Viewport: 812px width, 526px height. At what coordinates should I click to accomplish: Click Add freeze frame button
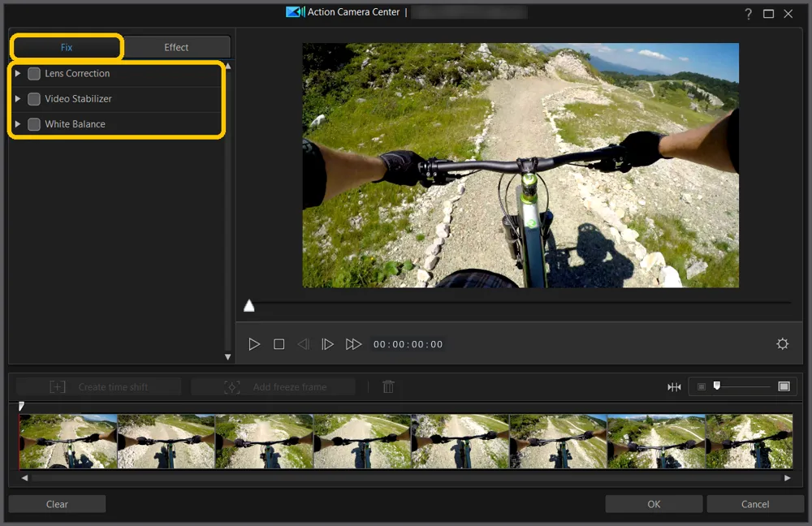pyautogui.click(x=274, y=386)
